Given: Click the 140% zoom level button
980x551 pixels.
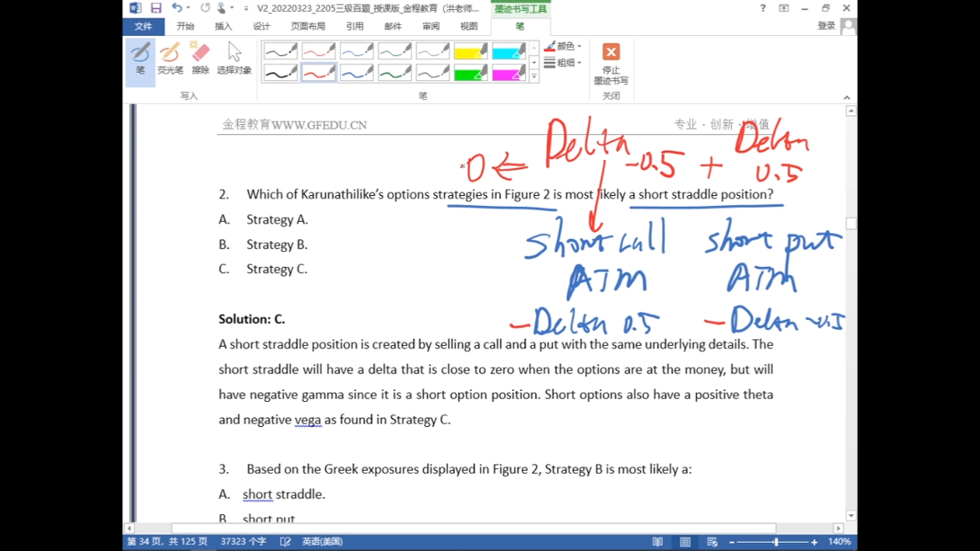Looking at the screenshot, I should (x=839, y=542).
